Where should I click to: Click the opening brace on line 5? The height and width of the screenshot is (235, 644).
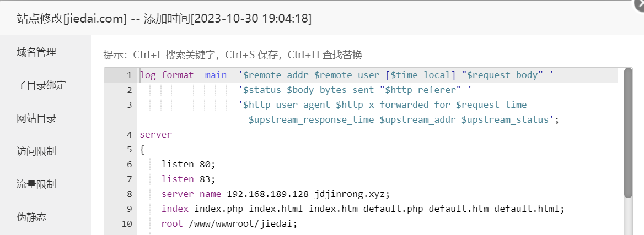click(x=142, y=150)
